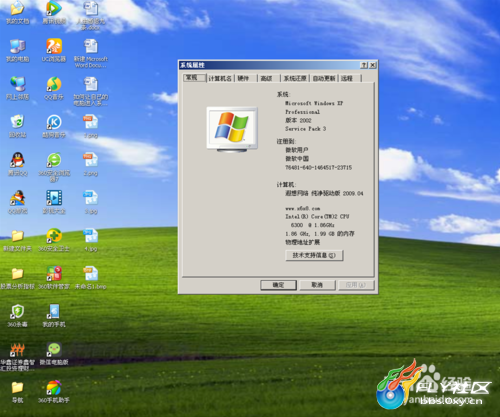
Task: Open 技术支持信息 button
Action: point(314,255)
